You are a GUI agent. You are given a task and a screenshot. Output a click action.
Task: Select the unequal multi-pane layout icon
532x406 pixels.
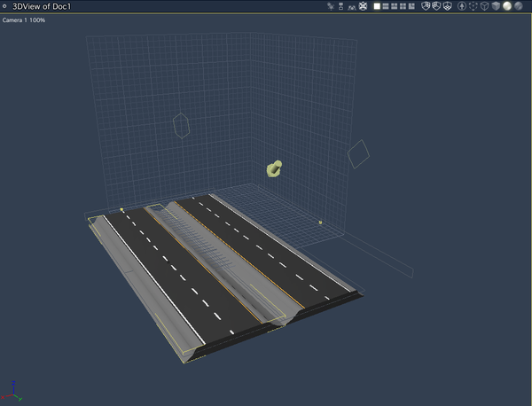click(411, 6)
